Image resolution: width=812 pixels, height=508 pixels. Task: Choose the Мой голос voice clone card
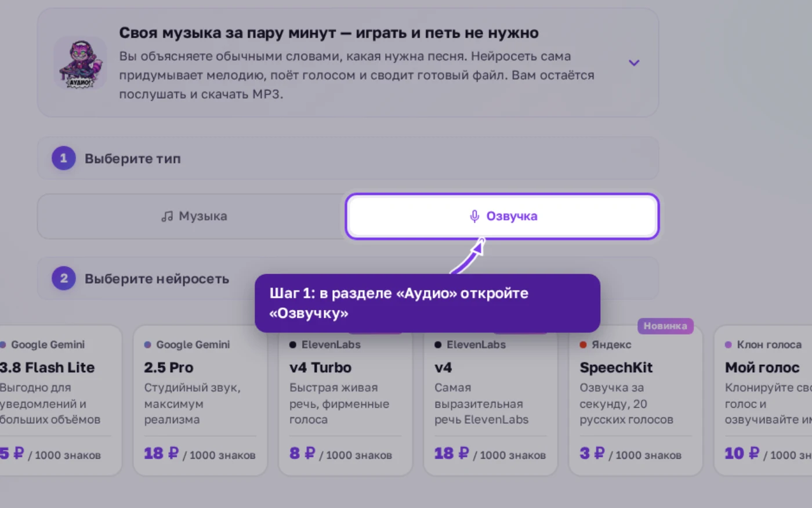click(763, 400)
